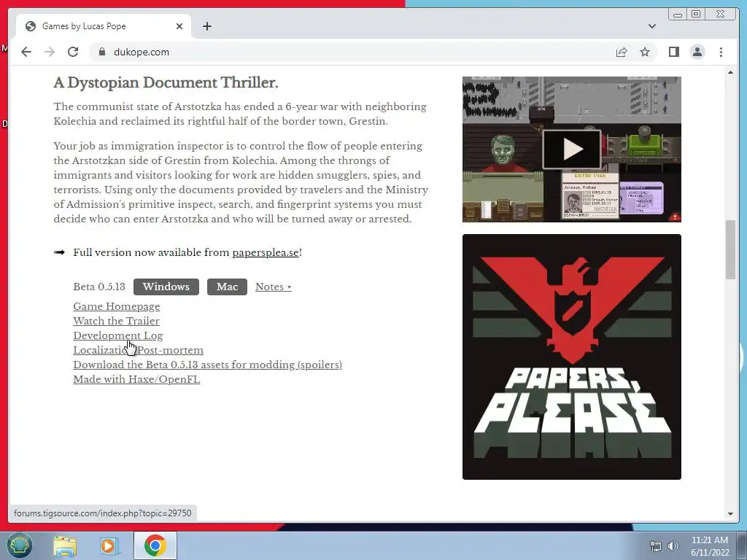This screenshot has width=747, height=560.
Task: Open the Localization Post-mortem link
Action: pyautogui.click(x=138, y=351)
